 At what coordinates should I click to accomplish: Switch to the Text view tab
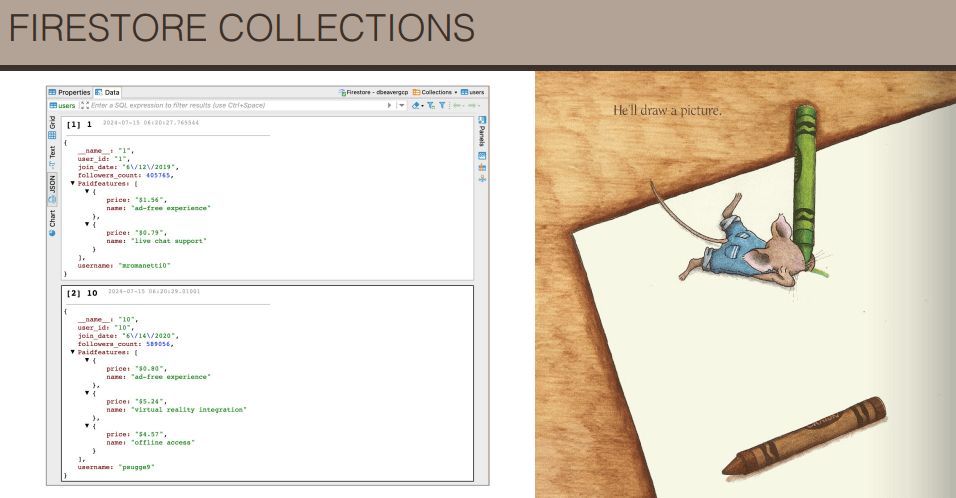click(x=52, y=157)
